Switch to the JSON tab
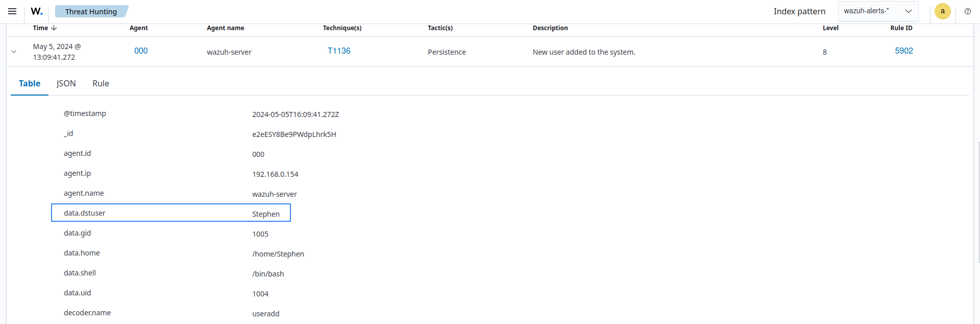This screenshot has width=980, height=324. click(66, 84)
